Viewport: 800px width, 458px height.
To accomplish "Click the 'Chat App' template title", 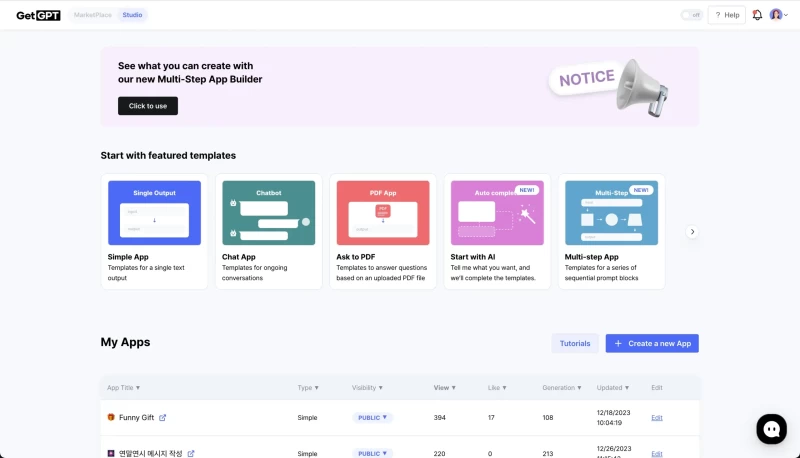I will (239, 257).
